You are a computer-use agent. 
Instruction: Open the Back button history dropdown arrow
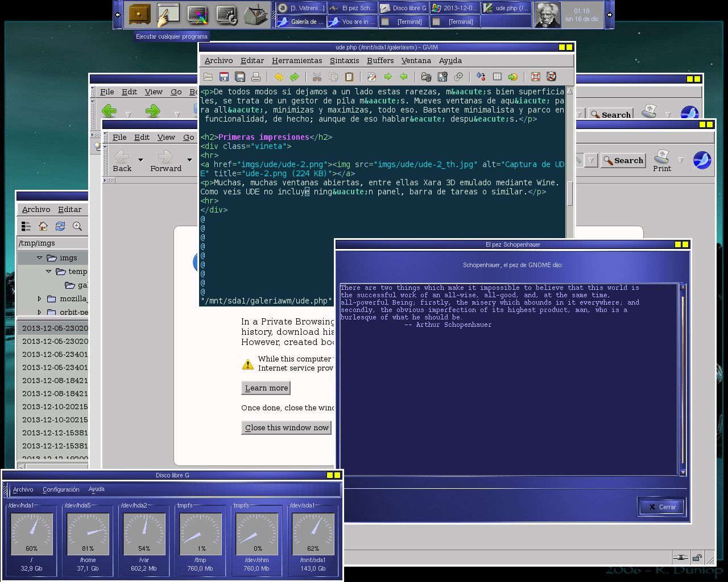click(140, 160)
